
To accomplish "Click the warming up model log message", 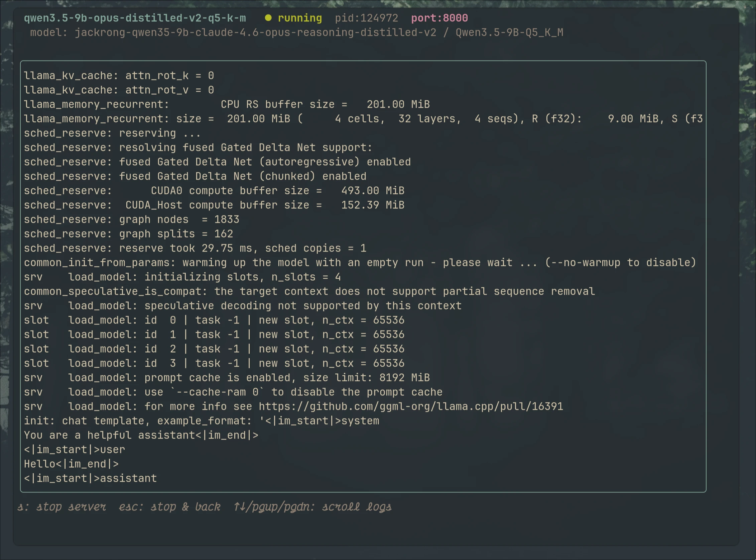I will coord(359,262).
